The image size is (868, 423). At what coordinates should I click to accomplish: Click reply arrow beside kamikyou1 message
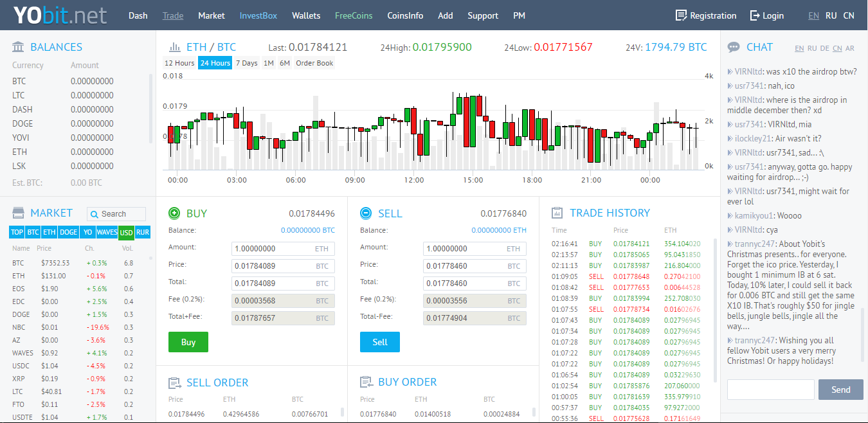tap(730, 216)
